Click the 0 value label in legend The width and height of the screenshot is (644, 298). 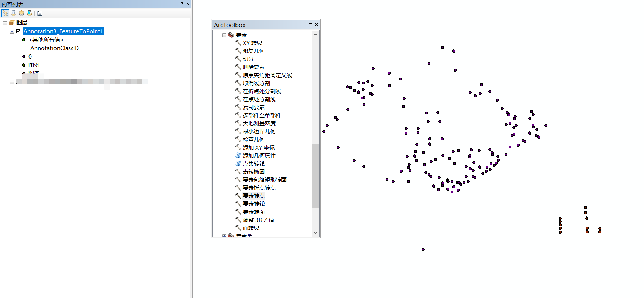coord(30,57)
